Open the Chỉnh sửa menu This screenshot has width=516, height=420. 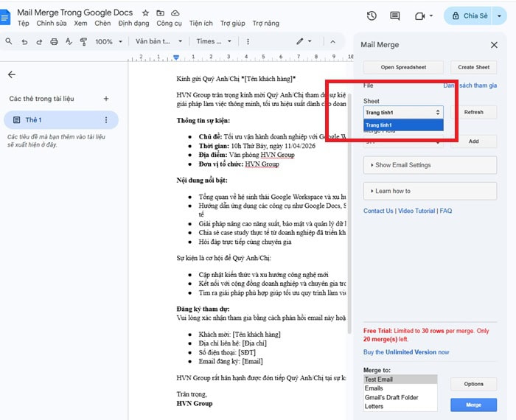52,24
